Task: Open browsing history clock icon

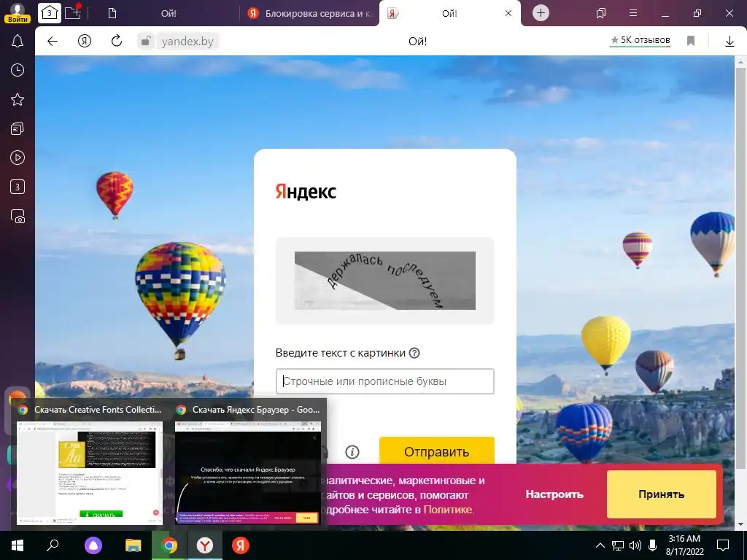Action: (18, 71)
